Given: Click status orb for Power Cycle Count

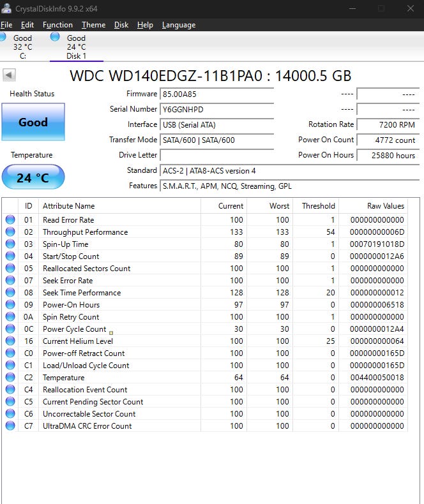Looking at the screenshot, I should pyautogui.click(x=10, y=329).
